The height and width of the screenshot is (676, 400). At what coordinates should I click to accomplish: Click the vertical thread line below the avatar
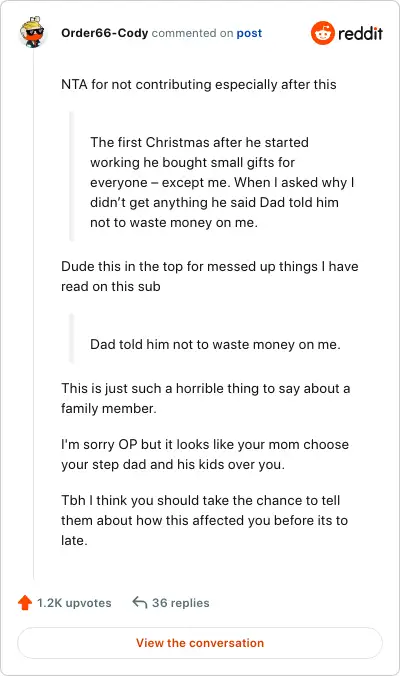click(34, 315)
